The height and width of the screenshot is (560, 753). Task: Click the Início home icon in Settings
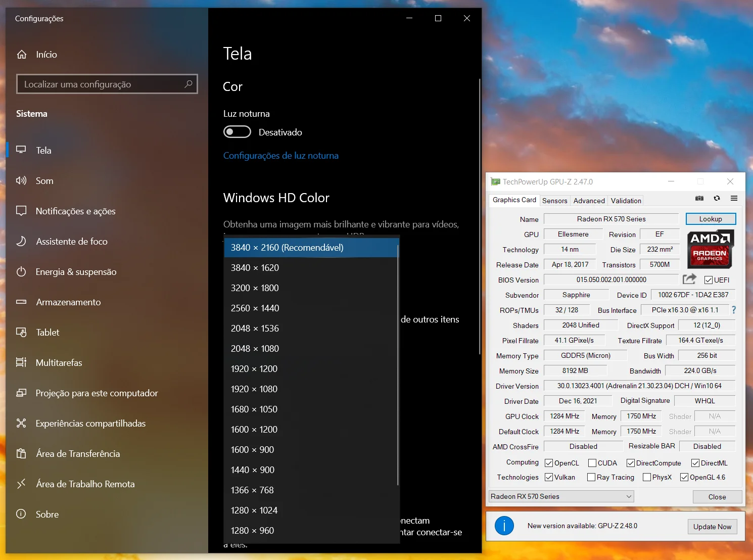(x=22, y=54)
